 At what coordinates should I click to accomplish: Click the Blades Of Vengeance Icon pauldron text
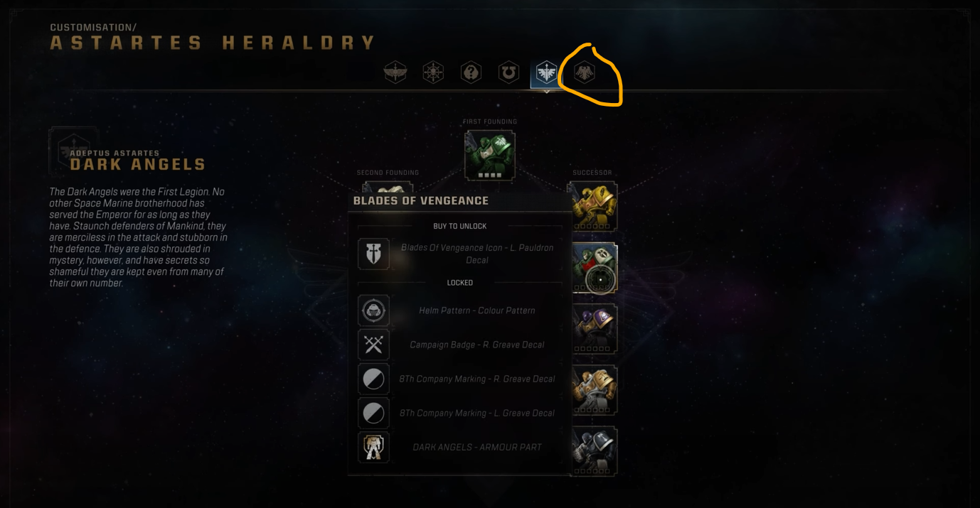point(477,254)
